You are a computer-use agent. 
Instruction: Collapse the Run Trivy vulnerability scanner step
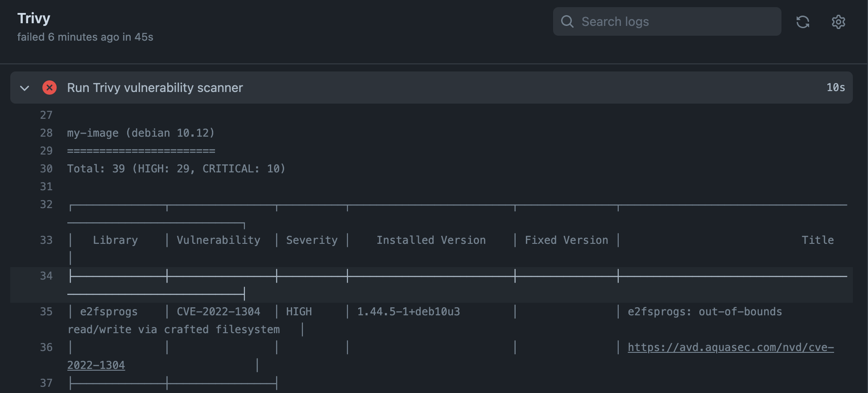coord(25,88)
